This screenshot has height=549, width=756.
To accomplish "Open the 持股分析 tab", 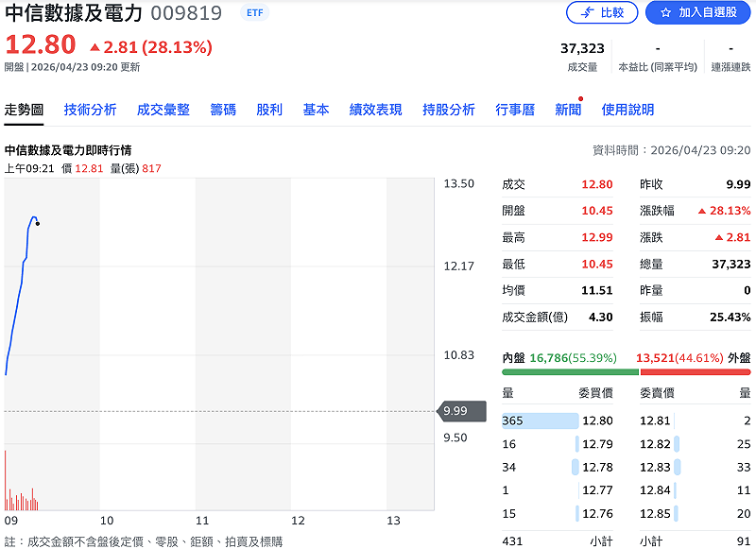I will (x=448, y=110).
